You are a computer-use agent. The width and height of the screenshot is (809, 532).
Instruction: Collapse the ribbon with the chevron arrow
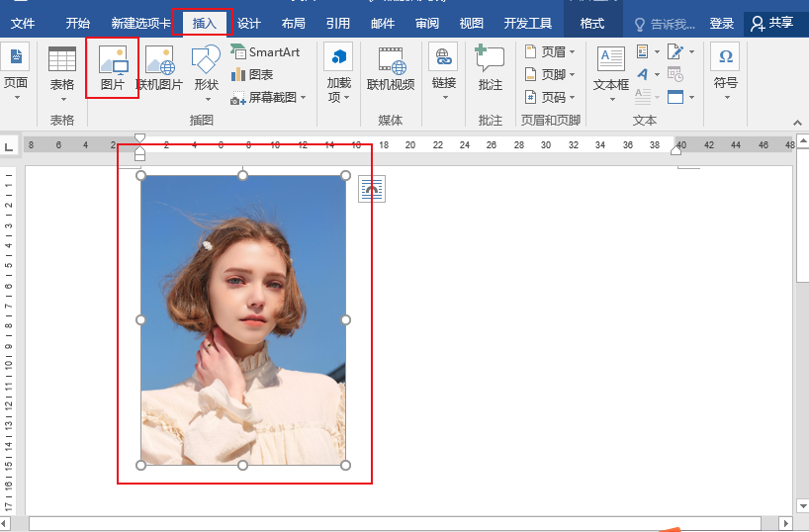(x=798, y=123)
